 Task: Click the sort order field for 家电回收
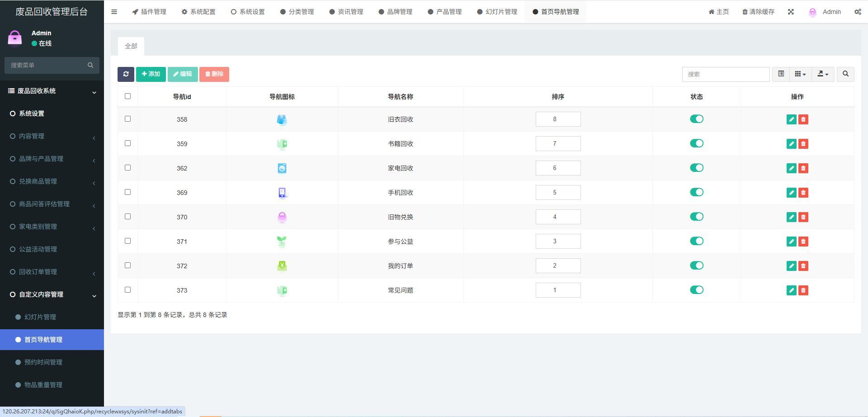pyautogui.click(x=558, y=168)
